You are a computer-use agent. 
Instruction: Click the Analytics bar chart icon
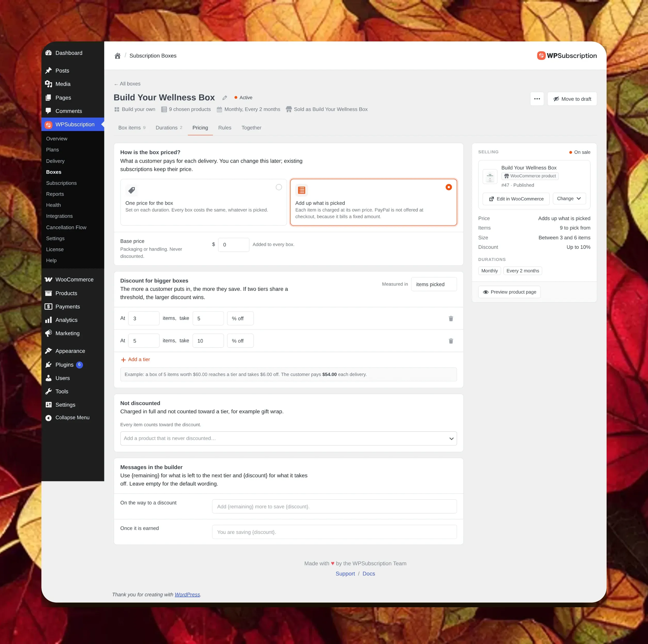pyautogui.click(x=49, y=320)
